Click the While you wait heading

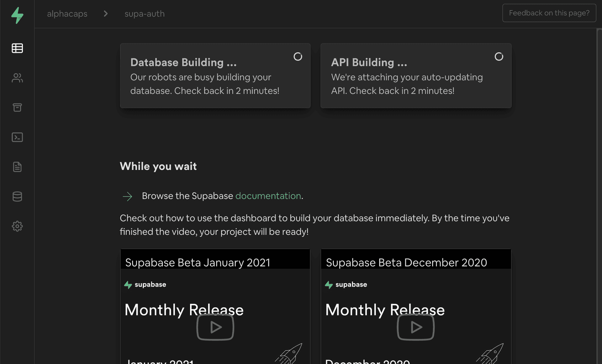click(158, 166)
